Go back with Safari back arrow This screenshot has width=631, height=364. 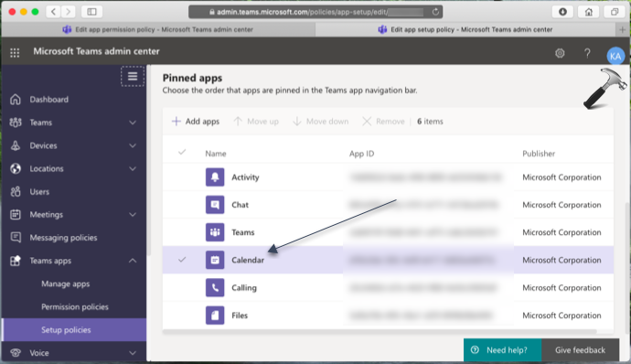[54, 12]
